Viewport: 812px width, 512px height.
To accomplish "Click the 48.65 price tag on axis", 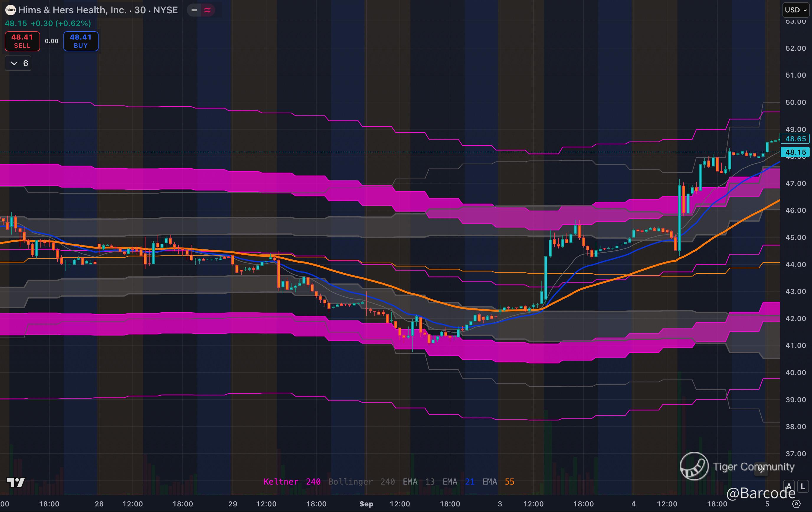I will pyautogui.click(x=795, y=139).
